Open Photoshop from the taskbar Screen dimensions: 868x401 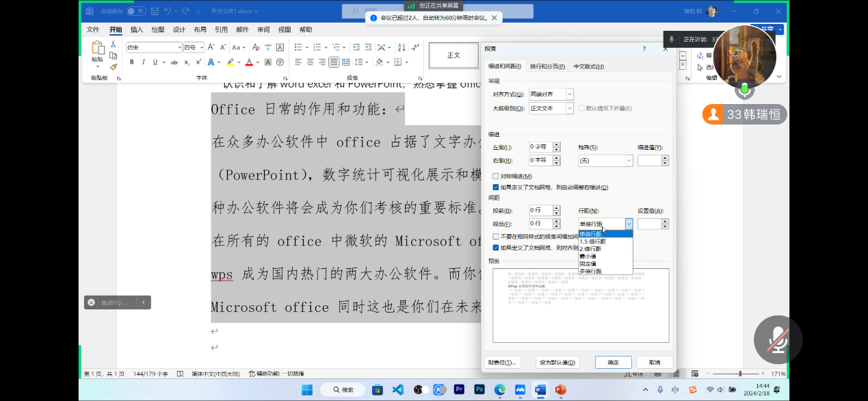(479, 389)
